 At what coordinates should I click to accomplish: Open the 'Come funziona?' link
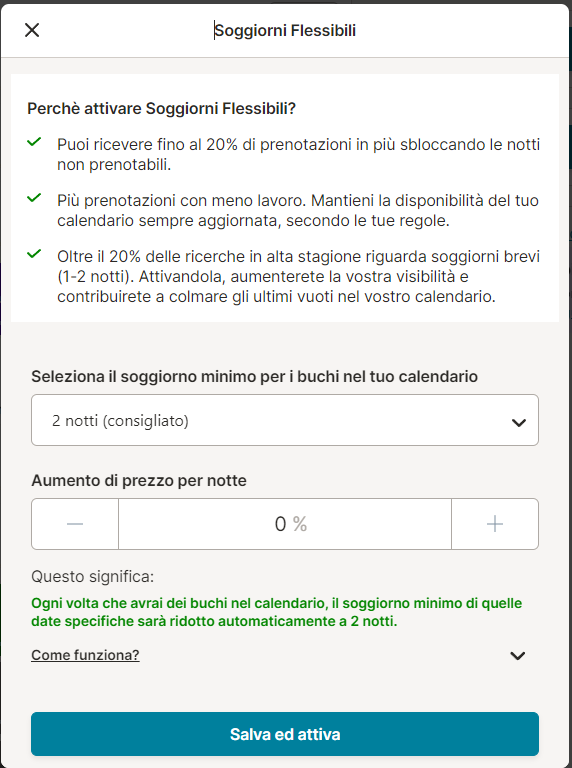85,655
